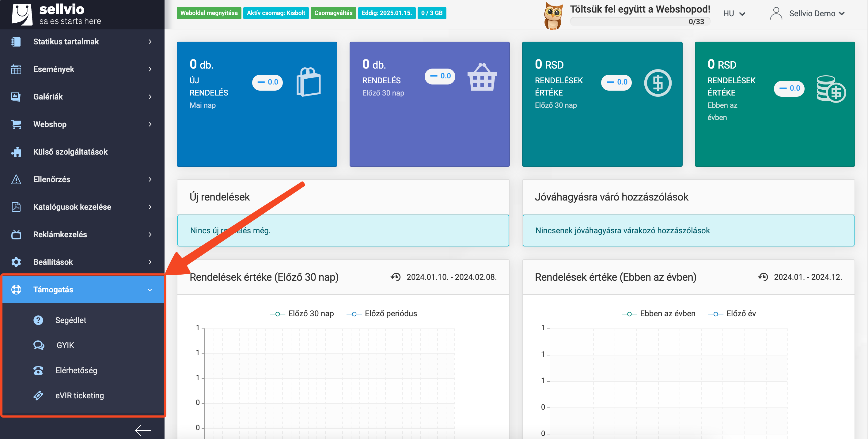Open Galériák via the image icon
The width and height of the screenshot is (868, 439).
coord(16,97)
